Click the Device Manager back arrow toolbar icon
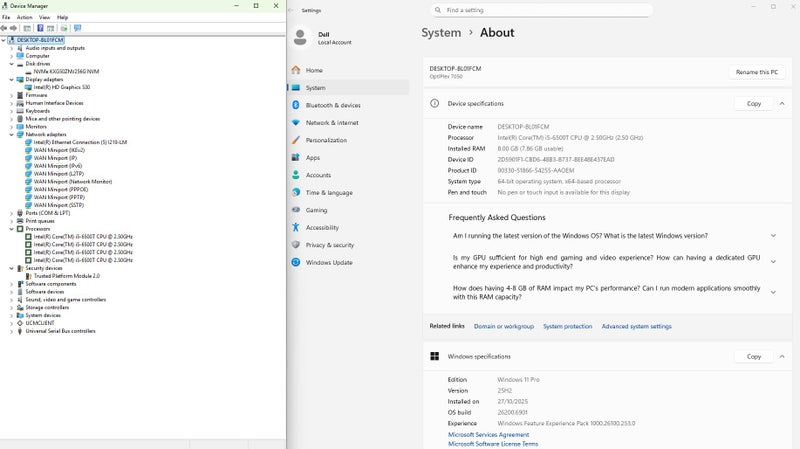The image size is (800, 449). click(5, 28)
